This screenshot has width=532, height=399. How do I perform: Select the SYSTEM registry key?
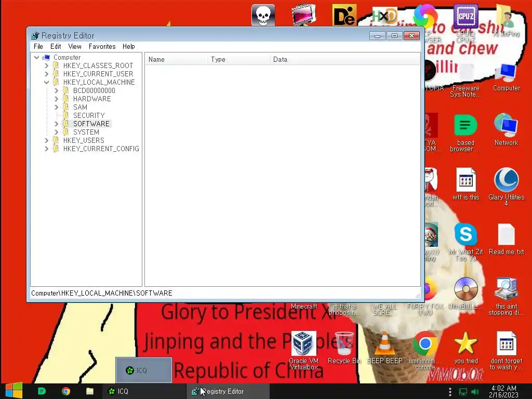(x=86, y=132)
